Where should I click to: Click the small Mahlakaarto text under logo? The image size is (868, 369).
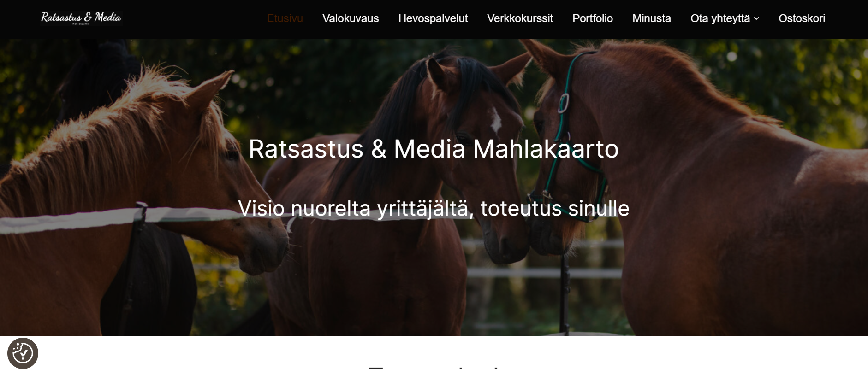(81, 24)
